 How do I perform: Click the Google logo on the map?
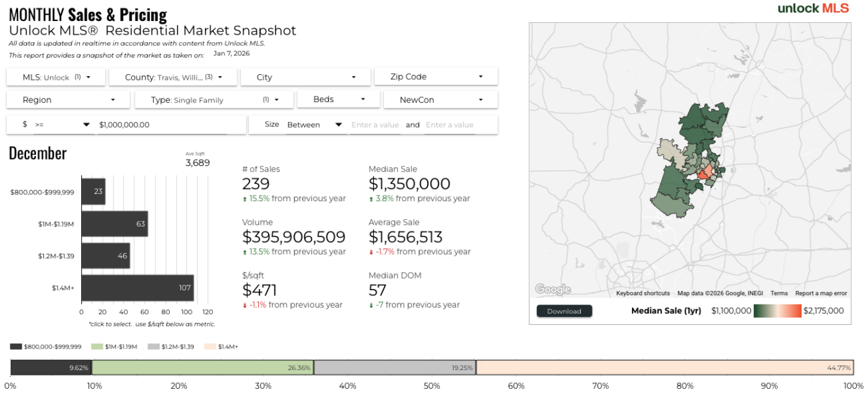point(552,289)
